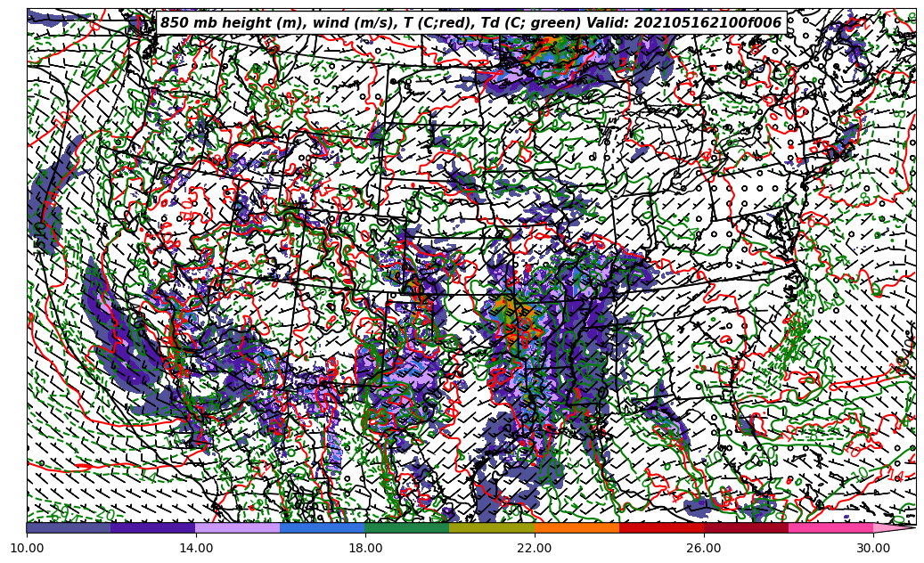Select the dark purple 12–14 colorbar segment
924x563 pixels.
[153, 527]
